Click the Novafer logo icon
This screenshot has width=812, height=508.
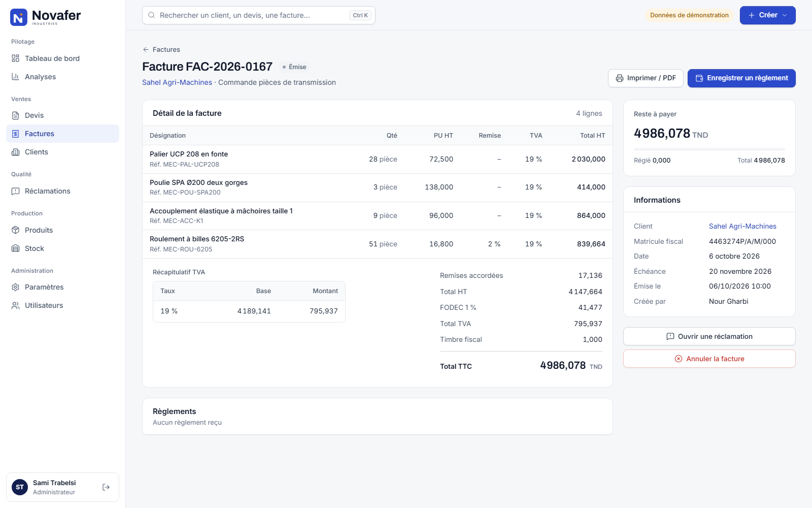tap(19, 17)
